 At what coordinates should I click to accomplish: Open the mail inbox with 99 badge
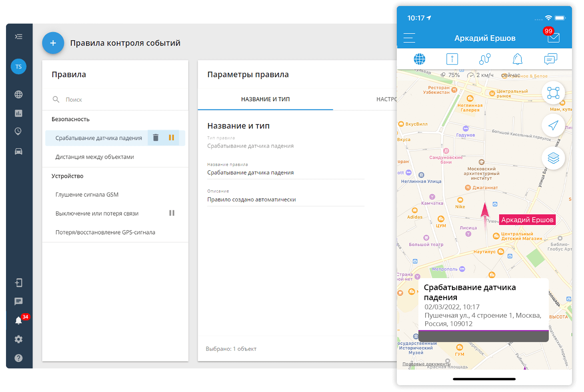pos(553,38)
